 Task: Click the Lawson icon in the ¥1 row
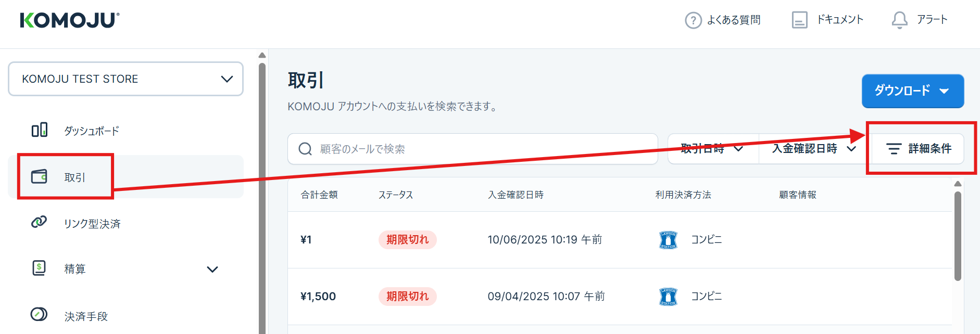[x=668, y=240]
